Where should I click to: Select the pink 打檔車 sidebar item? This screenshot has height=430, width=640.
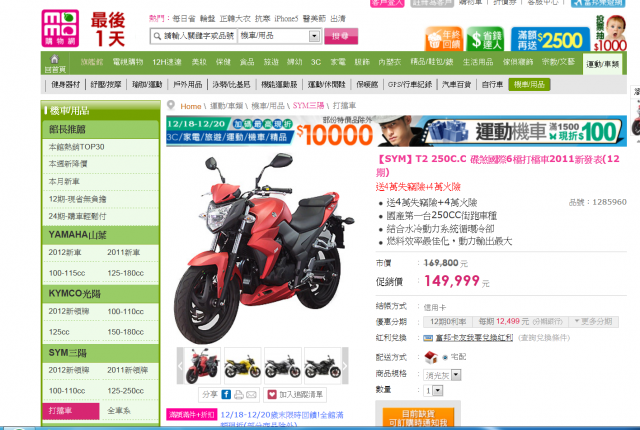point(71,411)
